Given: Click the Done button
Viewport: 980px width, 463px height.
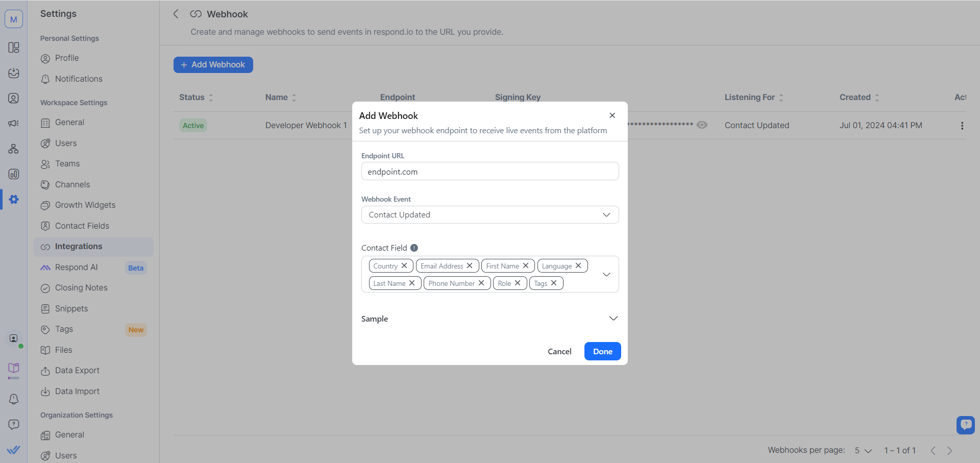Looking at the screenshot, I should coord(602,351).
